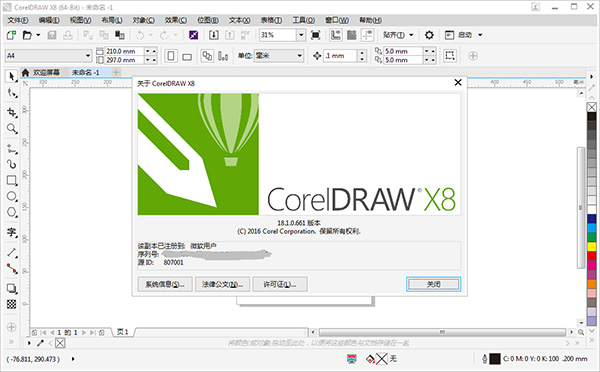Viewport: 600px width, 372px height.
Task: Open the View menu
Action: pyautogui.click(x=80, y=20)
